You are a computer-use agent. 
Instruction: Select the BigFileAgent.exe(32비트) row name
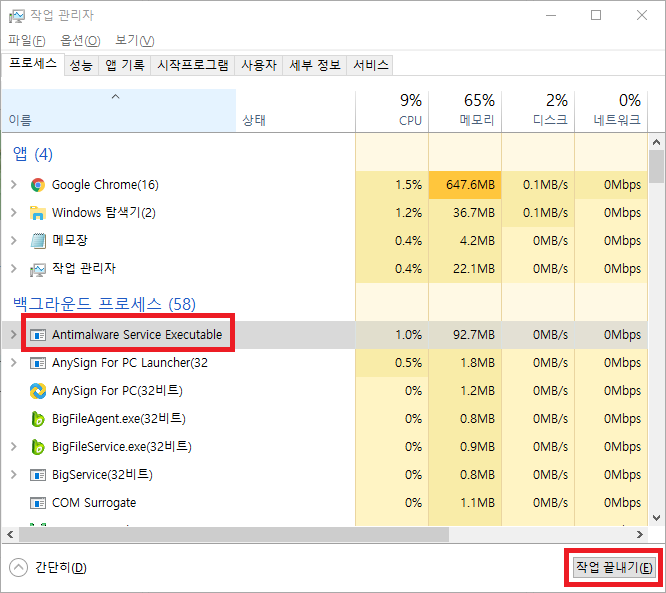(119, 419)
